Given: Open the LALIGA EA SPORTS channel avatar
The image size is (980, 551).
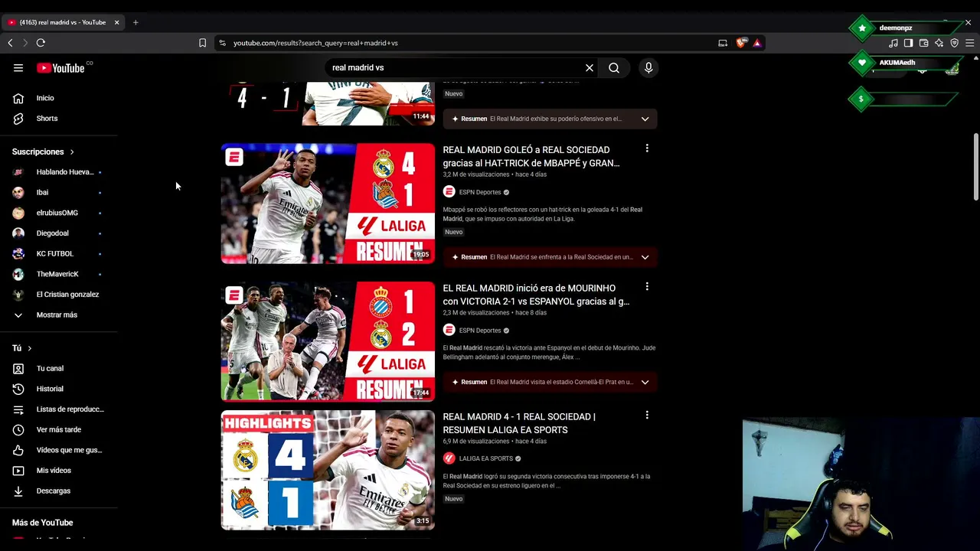Looking at the screenshot, I should [449, 458].
